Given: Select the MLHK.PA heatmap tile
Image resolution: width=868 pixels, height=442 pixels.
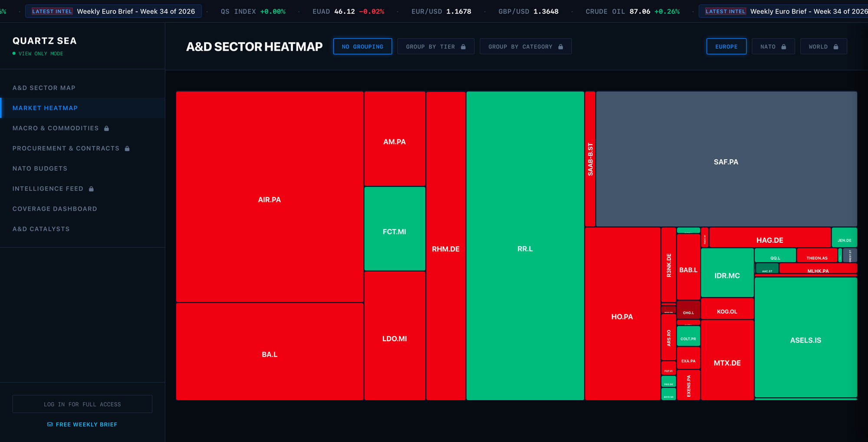Looking at the screenshot, I should 818,268.
